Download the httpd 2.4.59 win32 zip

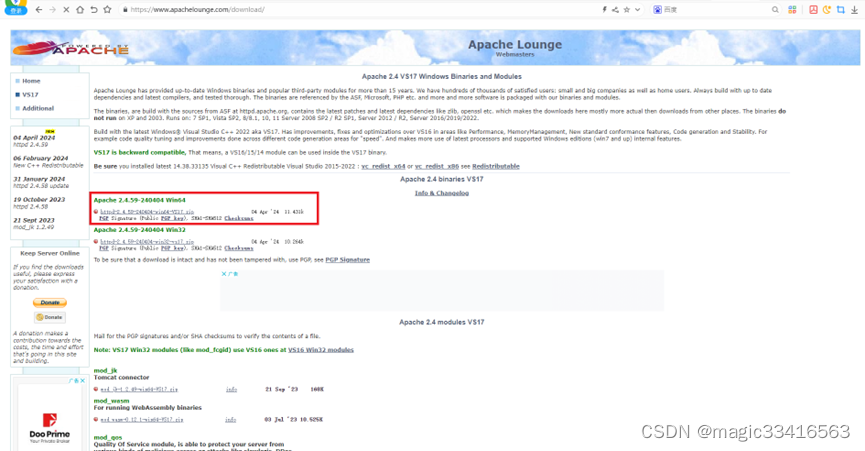[x=147, y=241]
